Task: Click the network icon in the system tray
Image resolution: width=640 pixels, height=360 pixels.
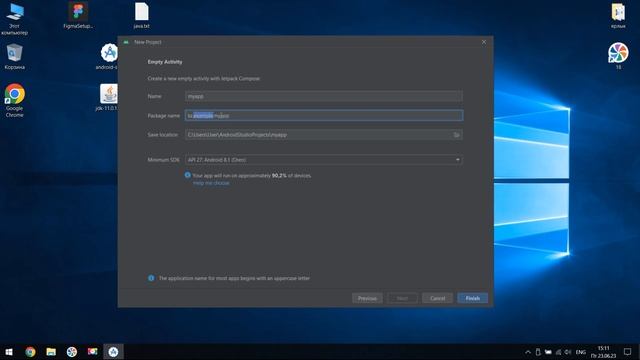Action: (558, 352)
